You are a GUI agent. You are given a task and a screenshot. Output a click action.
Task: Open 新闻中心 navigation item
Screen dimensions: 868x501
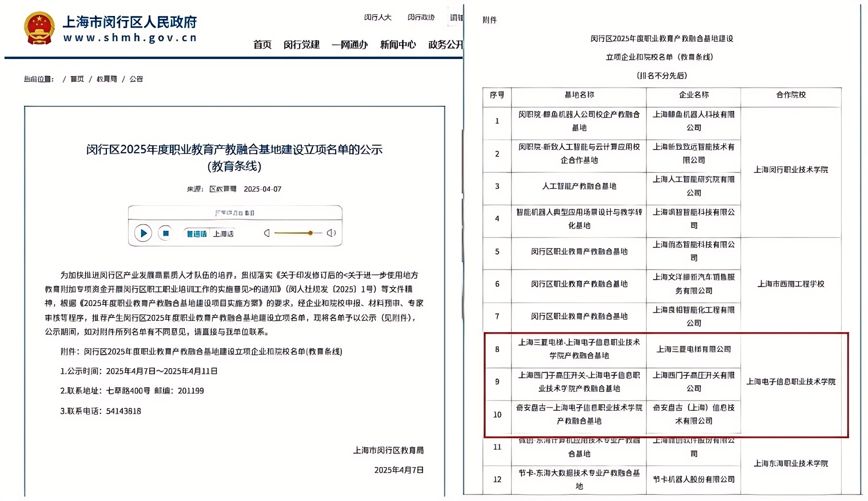pos(398,45)
